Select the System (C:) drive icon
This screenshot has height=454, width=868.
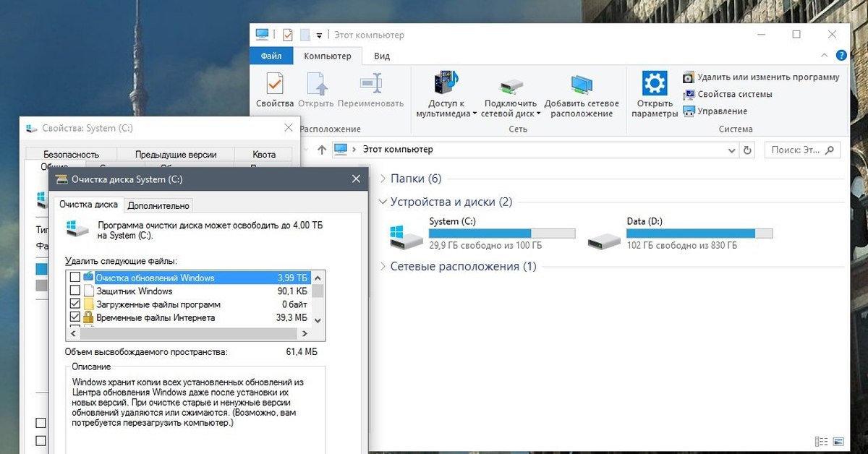coord(406,236)
